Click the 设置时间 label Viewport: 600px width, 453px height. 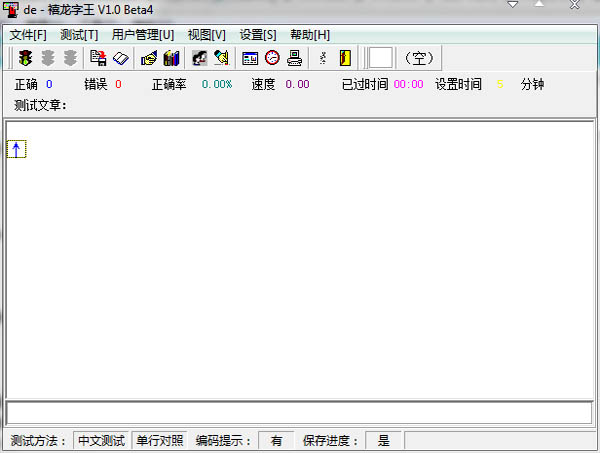458,84
